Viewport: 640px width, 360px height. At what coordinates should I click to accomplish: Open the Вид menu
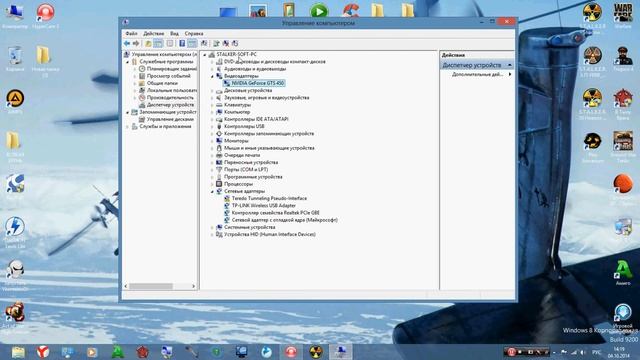pos(174,33)
